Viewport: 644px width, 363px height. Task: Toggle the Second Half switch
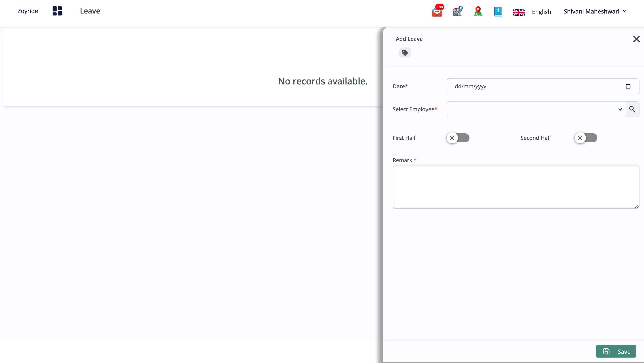[586, 138]
